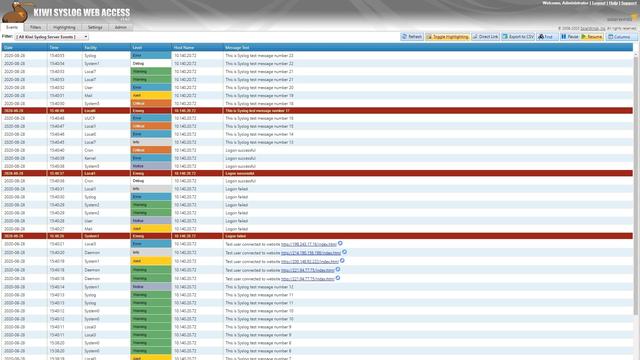Open the Highlighting tab
The width and height of the screenshot is (640, 360).
(x=64, y=27)
